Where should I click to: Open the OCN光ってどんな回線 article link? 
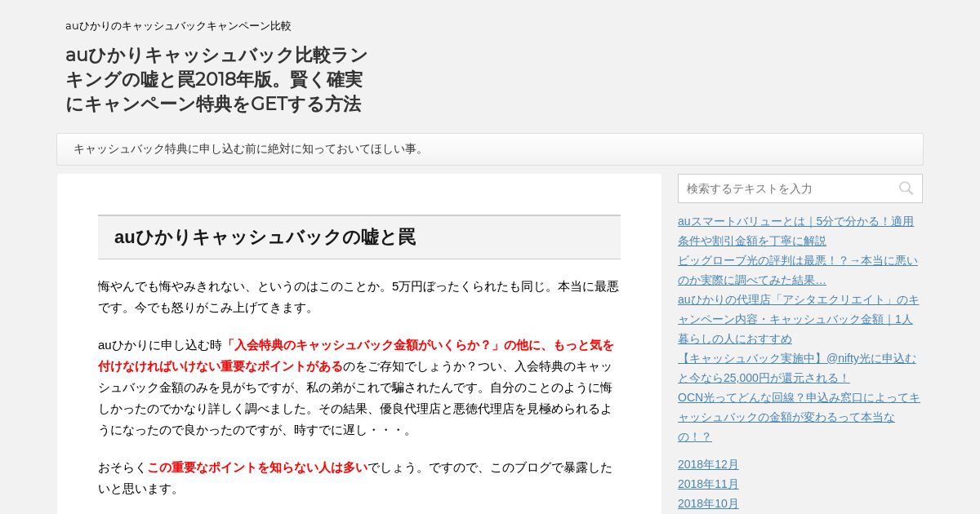point(799,417)
